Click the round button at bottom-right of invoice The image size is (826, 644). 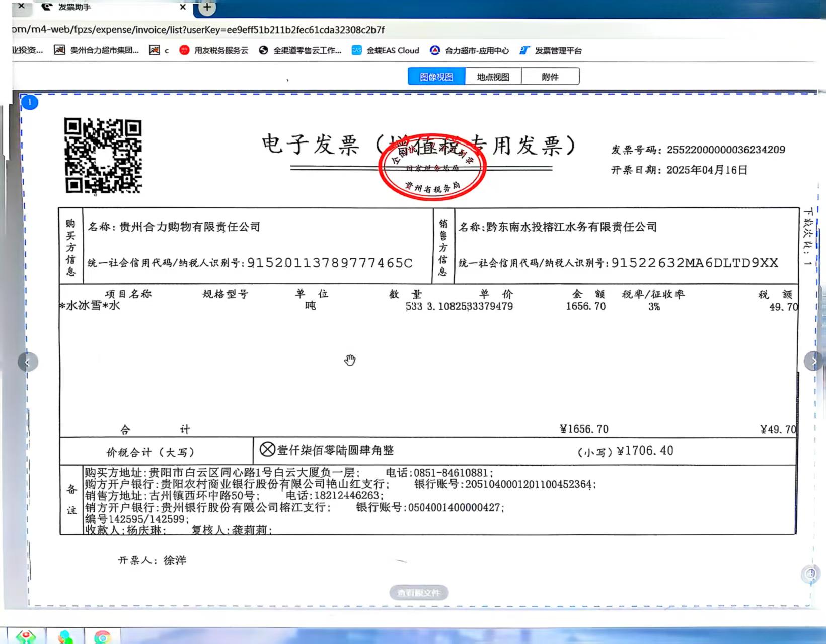coord(810,574)
